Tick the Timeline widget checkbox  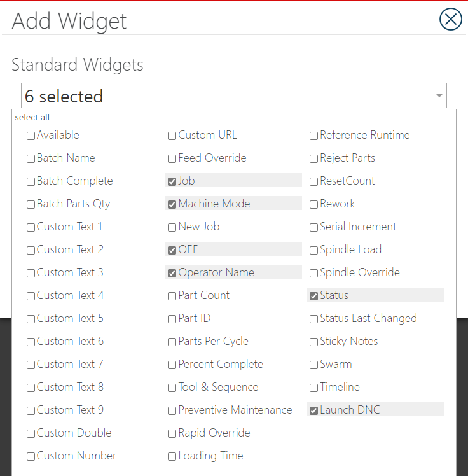click(313, 388)
